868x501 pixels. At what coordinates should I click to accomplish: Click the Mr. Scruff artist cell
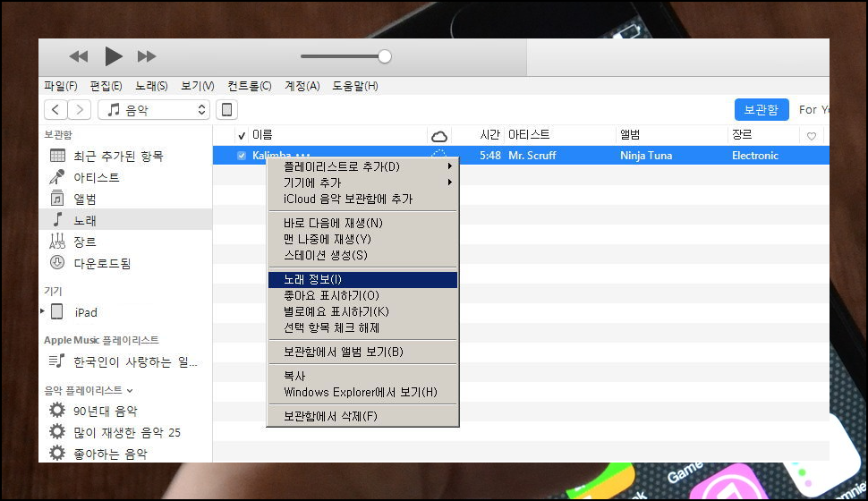click(x=532, y=156)
